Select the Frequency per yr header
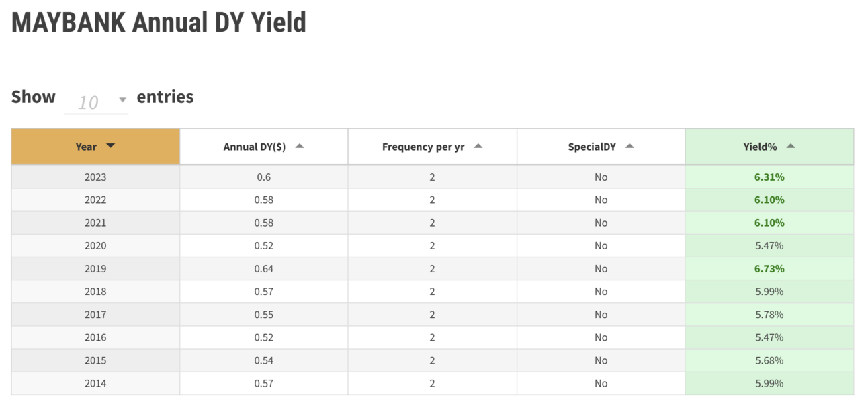Image resolution: width=868 pixels, height=404 pixels. point(432,147)
